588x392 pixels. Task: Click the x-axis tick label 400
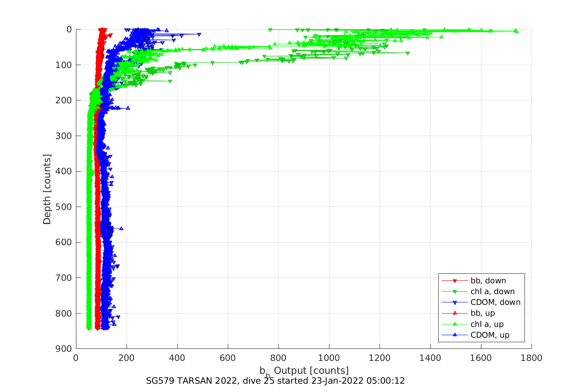177,358
